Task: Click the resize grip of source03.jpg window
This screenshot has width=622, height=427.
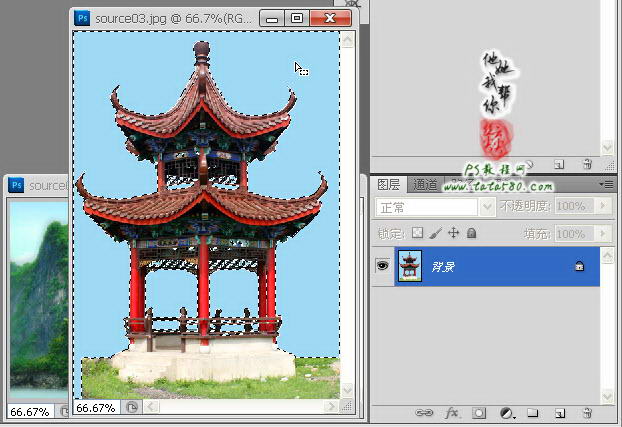Action: coord(347,406)
